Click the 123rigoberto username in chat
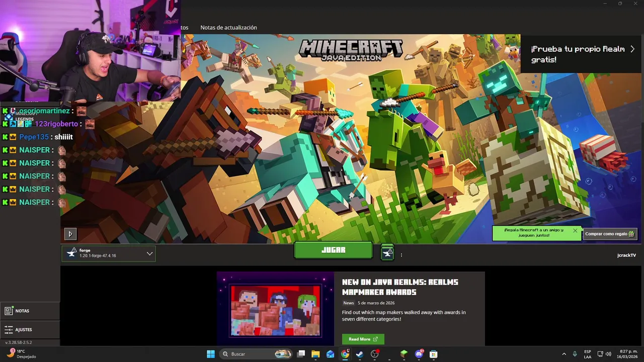The width and height of the screenshot is (644, 362). pos(56,124)
